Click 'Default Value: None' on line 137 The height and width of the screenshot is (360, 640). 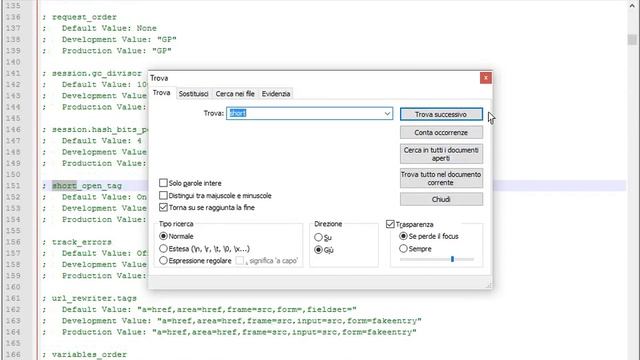pyautogui.click(x=109, y=28)
